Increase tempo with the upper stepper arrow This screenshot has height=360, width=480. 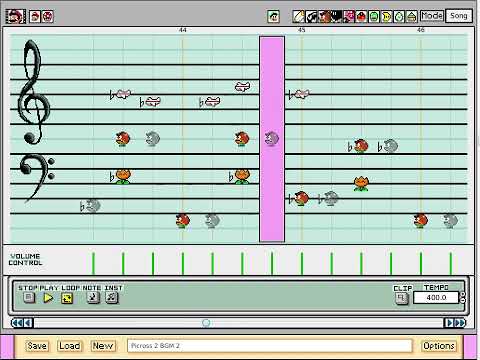[463, 294]
